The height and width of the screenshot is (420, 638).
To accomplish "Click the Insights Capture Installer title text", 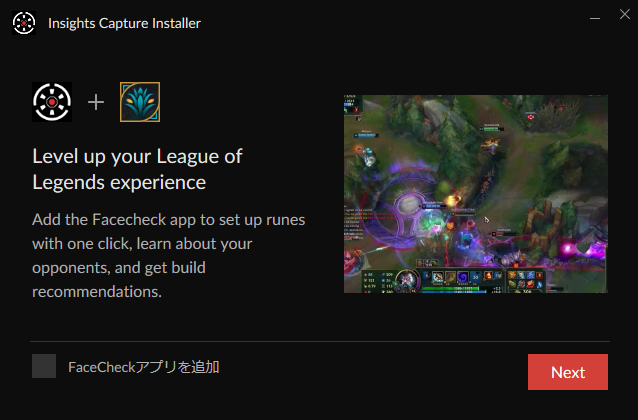I will [x=125, y=23].
